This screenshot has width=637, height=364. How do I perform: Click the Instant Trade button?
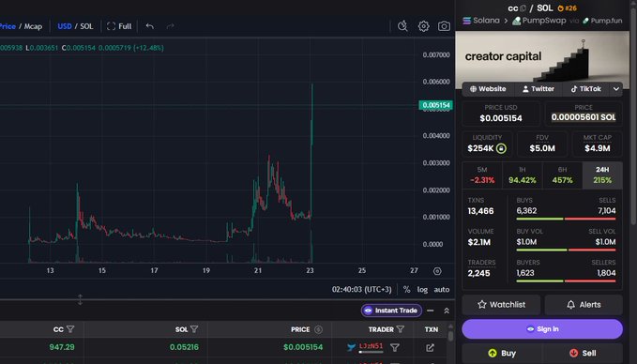[391, 311]
